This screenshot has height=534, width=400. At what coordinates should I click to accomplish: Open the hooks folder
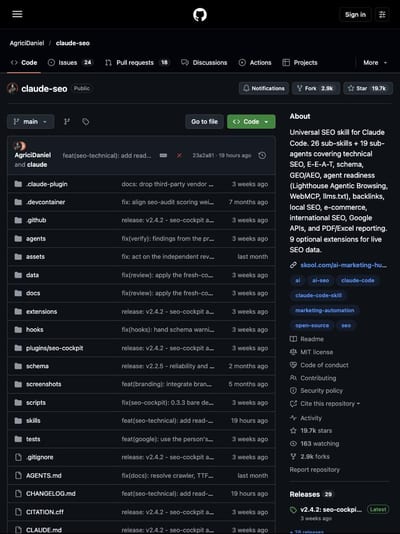[x=34, y=330]
